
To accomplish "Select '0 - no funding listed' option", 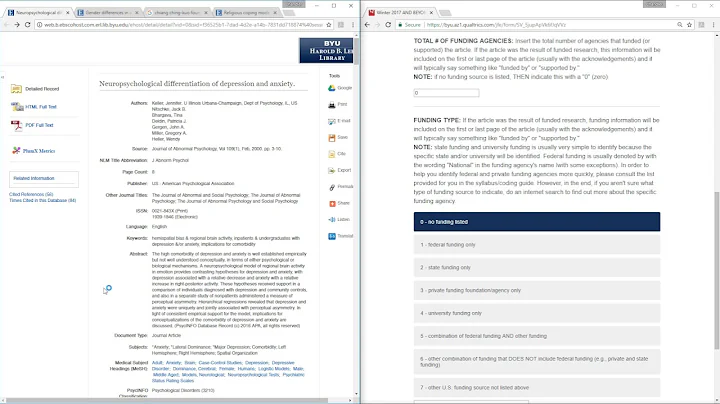I will [x=537, y=222].
